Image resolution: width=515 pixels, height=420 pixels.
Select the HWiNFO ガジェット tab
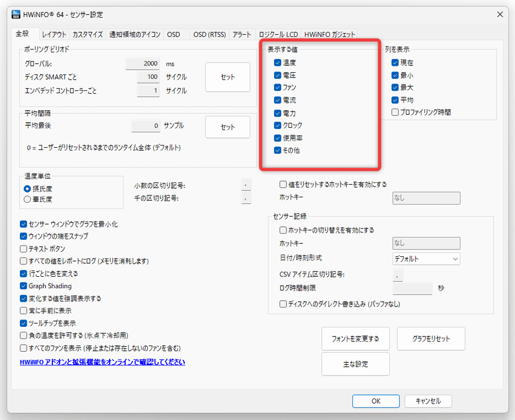(330, 35)
